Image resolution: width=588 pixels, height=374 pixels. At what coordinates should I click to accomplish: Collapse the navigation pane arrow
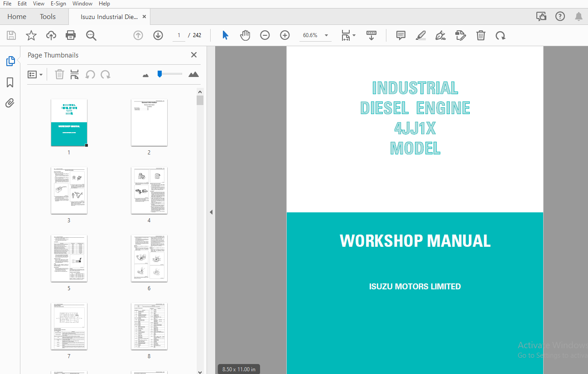click(x=211, y=212)
